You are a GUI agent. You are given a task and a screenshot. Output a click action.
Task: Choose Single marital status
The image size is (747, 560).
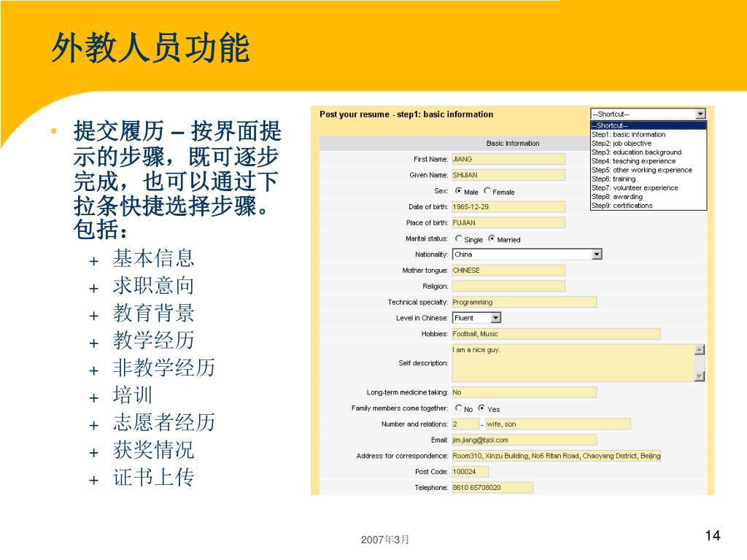point(458,238)
